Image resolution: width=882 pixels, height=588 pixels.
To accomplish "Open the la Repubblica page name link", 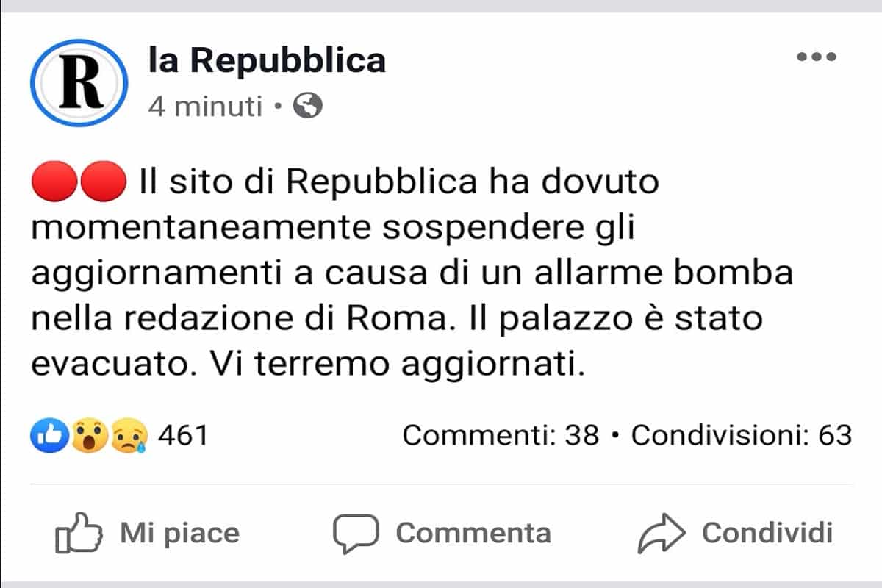I will click(x=267, y=60).
